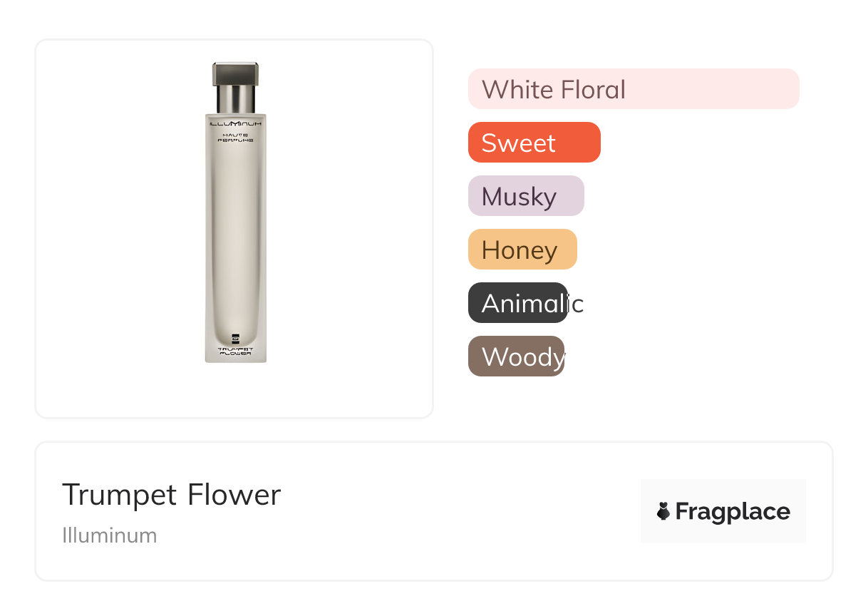
Task: Select the White Floral accord bar
Action: pyautogui.click(x=633, y=89)
